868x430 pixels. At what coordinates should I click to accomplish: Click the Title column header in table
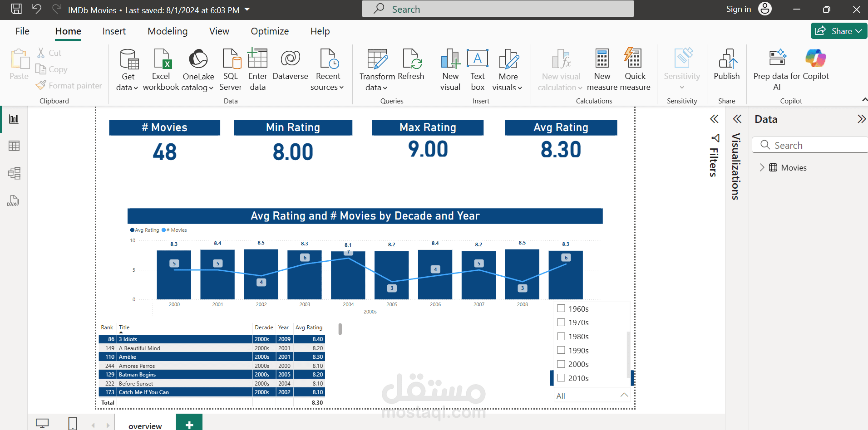point(124,327)
